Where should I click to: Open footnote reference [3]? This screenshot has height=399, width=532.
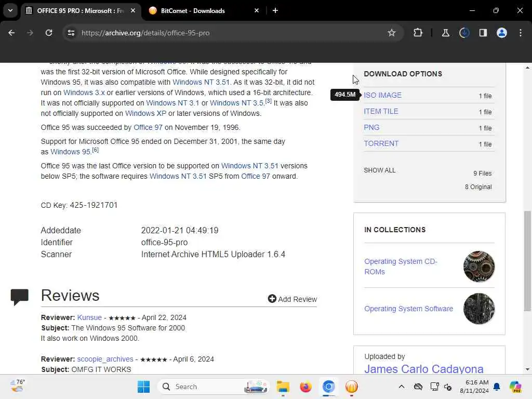(269, 101)
